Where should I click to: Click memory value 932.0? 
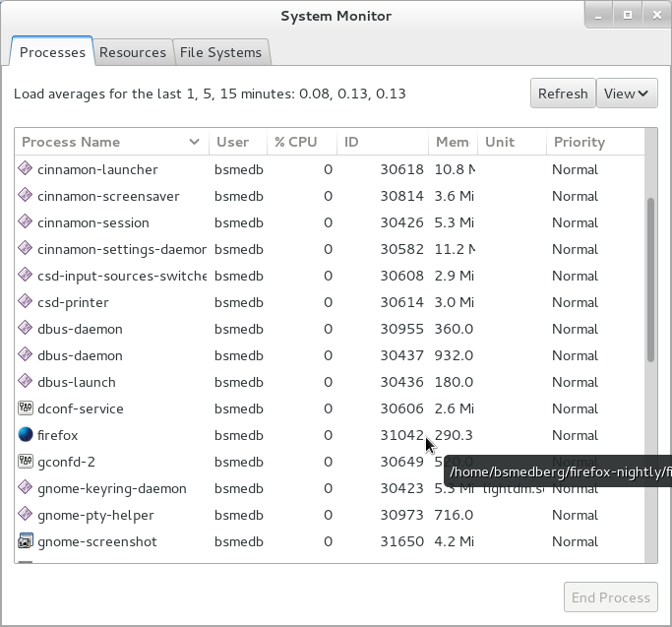[x=454, y=355]
